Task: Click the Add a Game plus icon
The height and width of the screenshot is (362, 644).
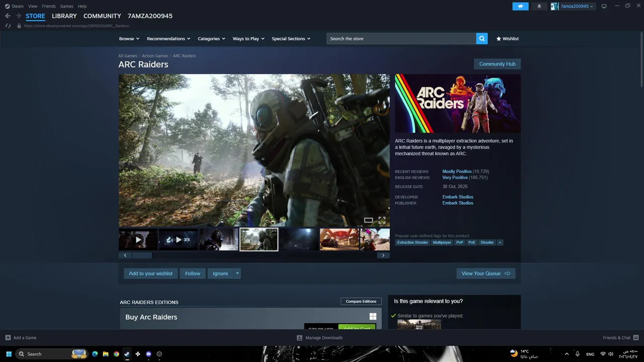Action: coord(8,337)
